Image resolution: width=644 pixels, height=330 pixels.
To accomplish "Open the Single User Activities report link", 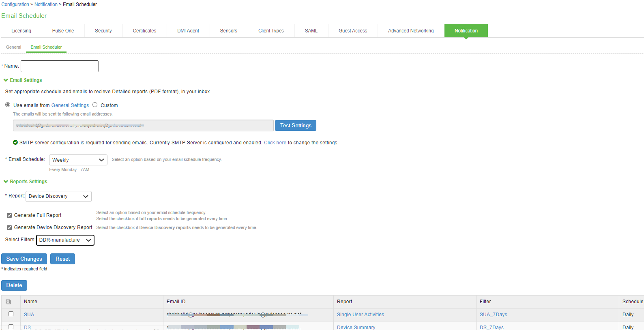I will 360,315.
